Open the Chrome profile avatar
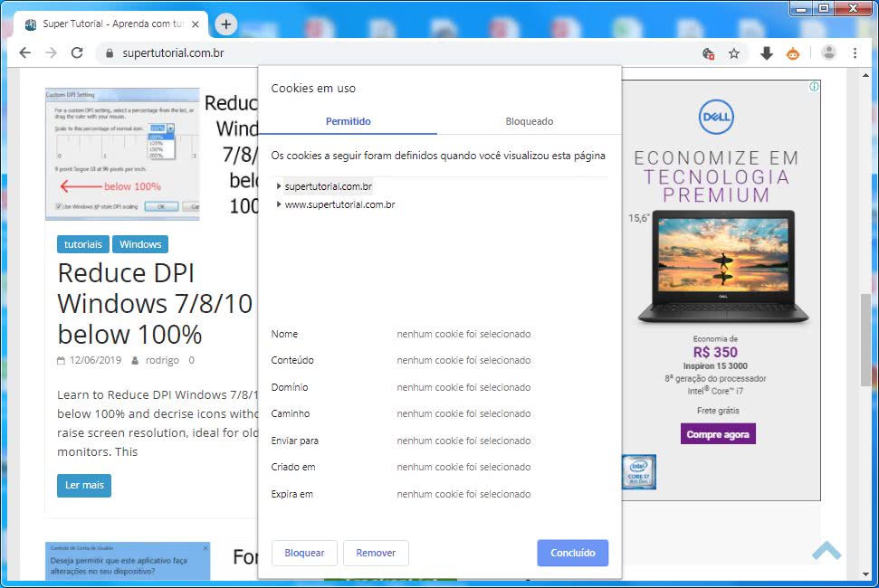 tap(828, 53)
